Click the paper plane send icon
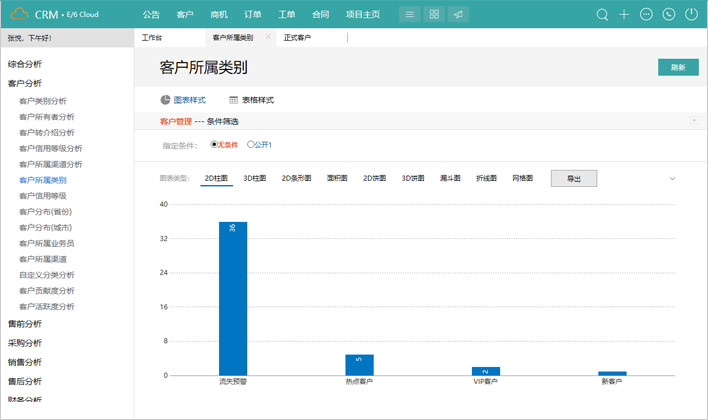Screen dimensions: 708x420 [x=457, y=15]
